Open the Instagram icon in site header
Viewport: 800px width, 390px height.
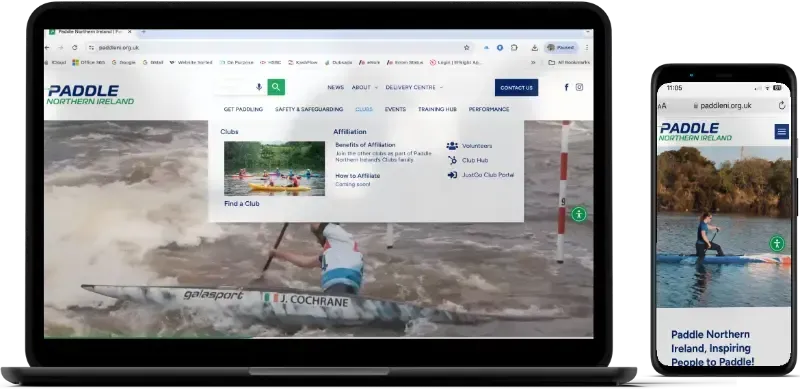point(580,87)
